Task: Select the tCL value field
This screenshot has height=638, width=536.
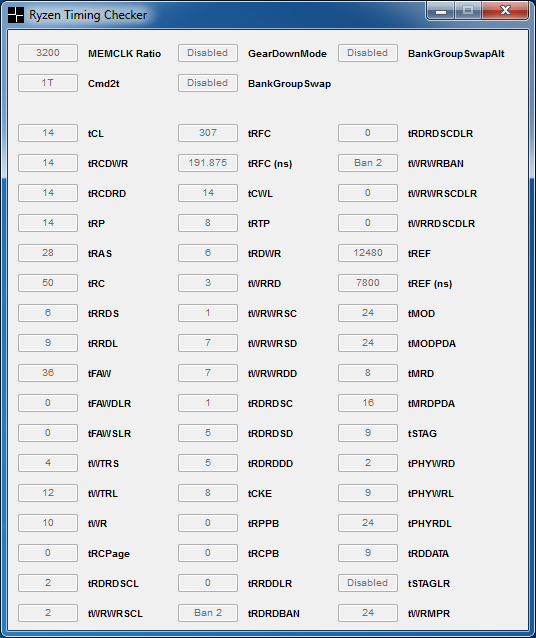Action: (48, 133)
